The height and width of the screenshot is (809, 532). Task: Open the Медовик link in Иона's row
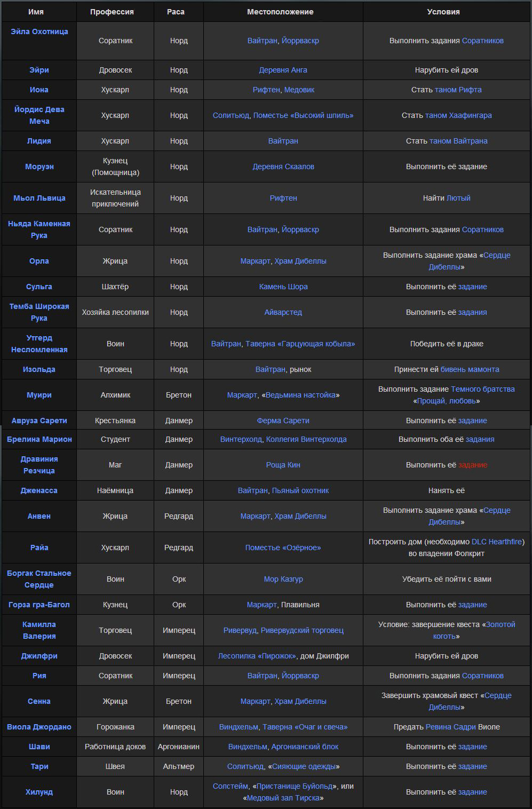pyautogui.click(x=299, y=90)
